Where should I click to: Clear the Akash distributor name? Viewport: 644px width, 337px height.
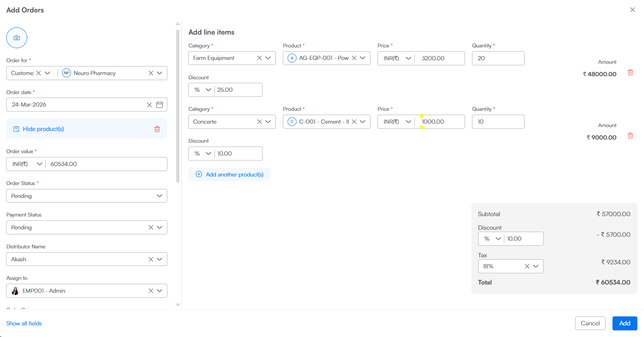(151, 259)
